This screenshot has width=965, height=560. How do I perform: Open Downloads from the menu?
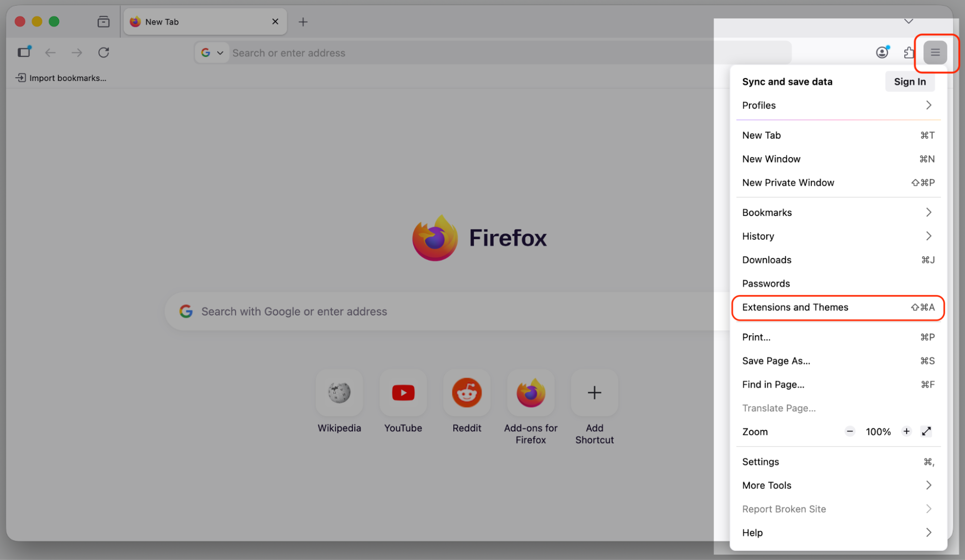(838, 260)
